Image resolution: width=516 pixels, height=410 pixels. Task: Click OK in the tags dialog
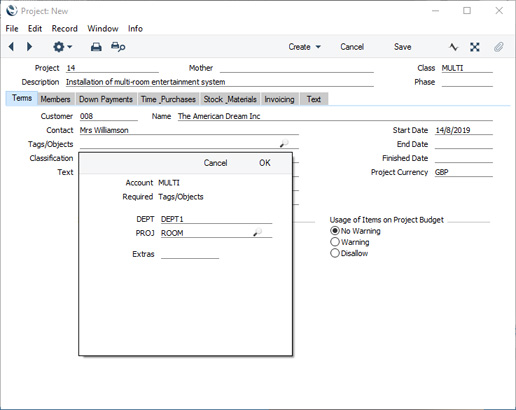click(x=265, y=163)
